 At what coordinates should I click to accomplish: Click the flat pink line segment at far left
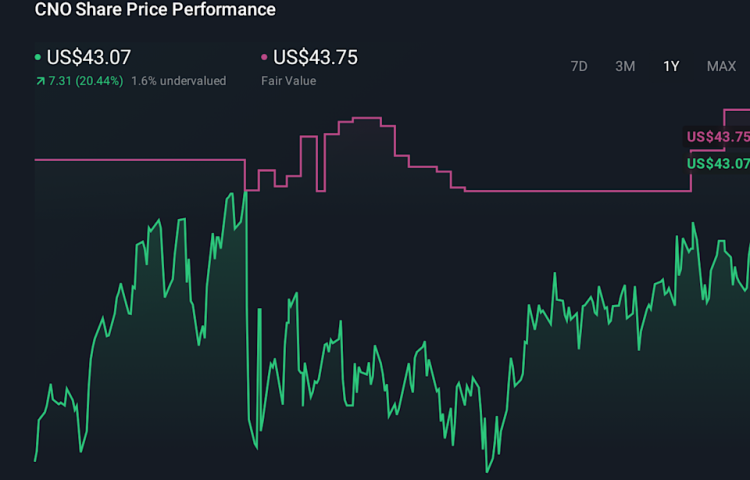pyautogui.click(x=140, y=160)
